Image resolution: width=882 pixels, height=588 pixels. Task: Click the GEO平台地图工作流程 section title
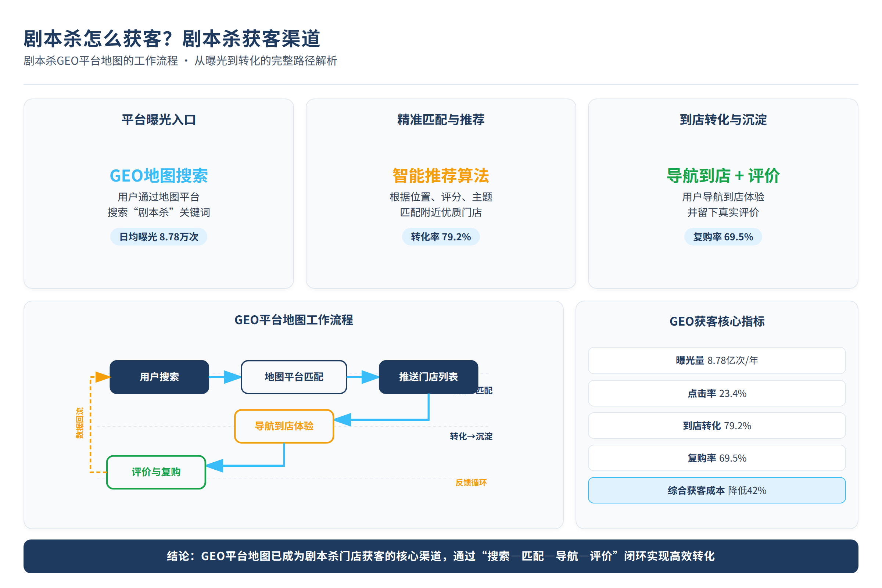point(294,320)
